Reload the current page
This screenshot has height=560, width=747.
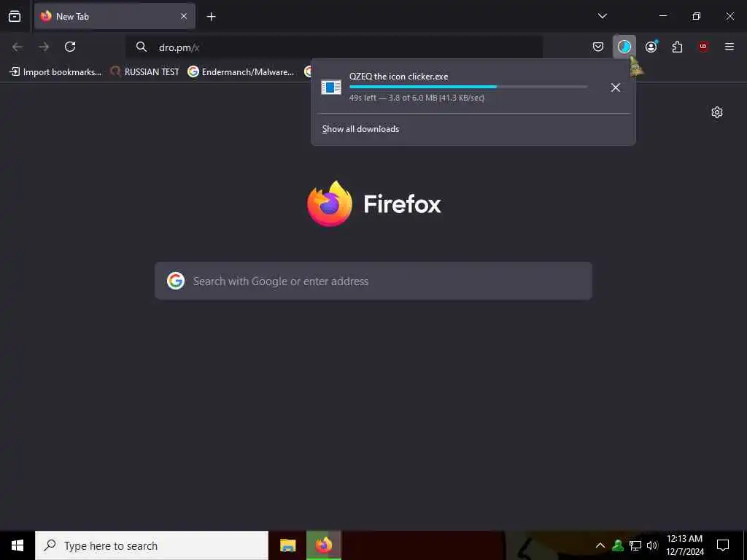click(70, 47)
